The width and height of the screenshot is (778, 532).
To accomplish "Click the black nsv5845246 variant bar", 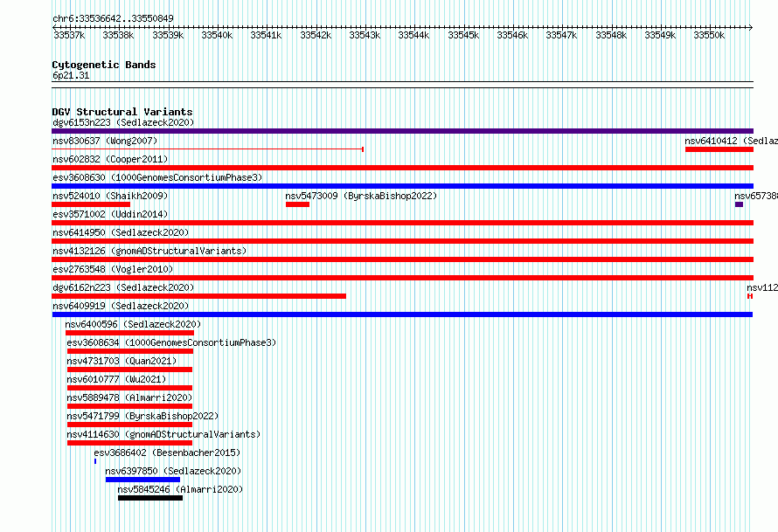I will pos(150,498).
